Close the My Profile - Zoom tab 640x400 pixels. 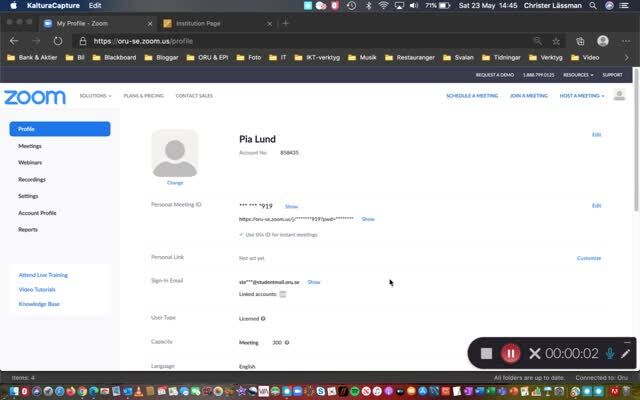150,24
